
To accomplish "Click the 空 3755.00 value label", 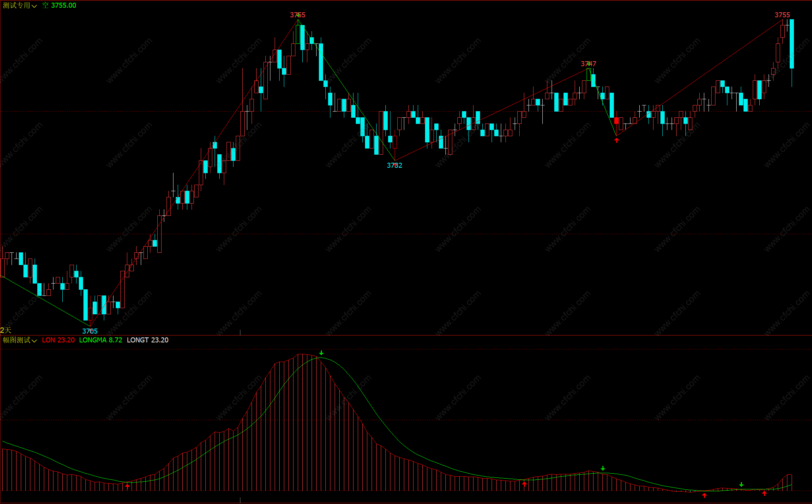I will (x=59, y=5).
